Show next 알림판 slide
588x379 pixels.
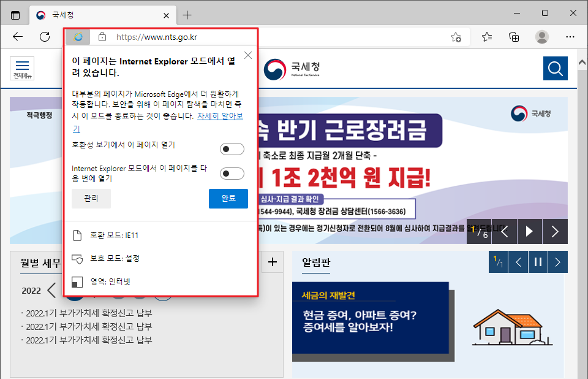coord(557,262)
